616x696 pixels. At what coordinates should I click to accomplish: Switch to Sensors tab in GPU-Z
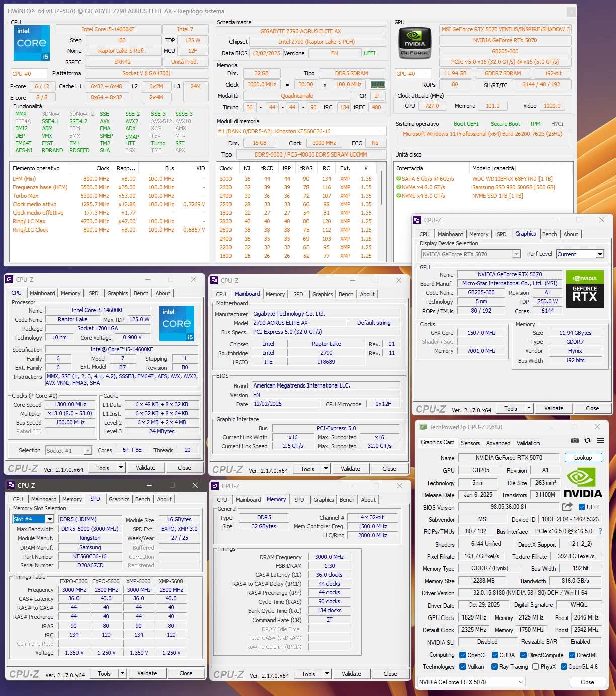click(x=470, y=443)
